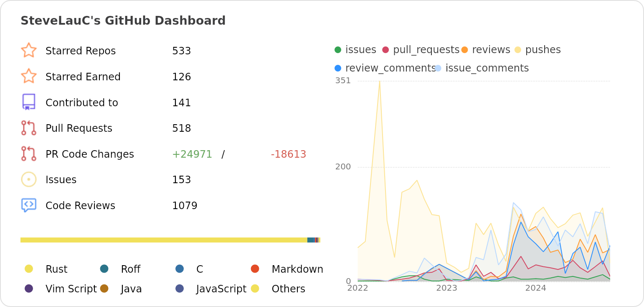The width and height of the screenshot is (644, 307).
Task: Click the Markdown language color dot
Action: click(255, 269)
